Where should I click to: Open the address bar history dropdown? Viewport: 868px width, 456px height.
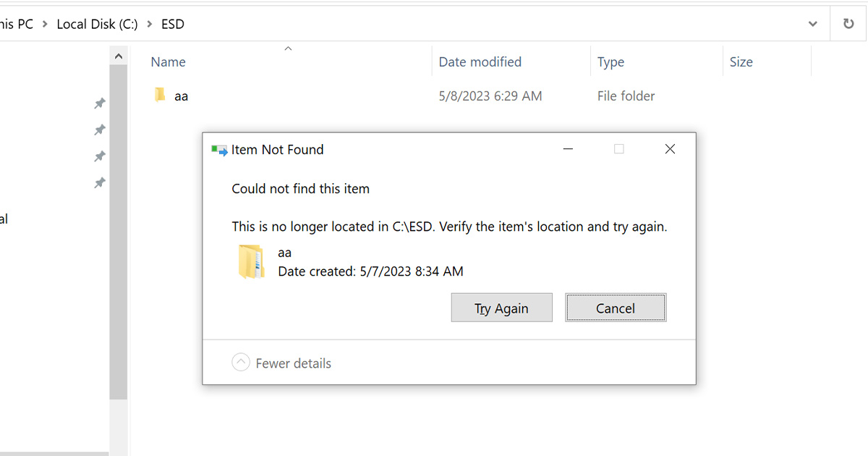[x=812, y=23]
